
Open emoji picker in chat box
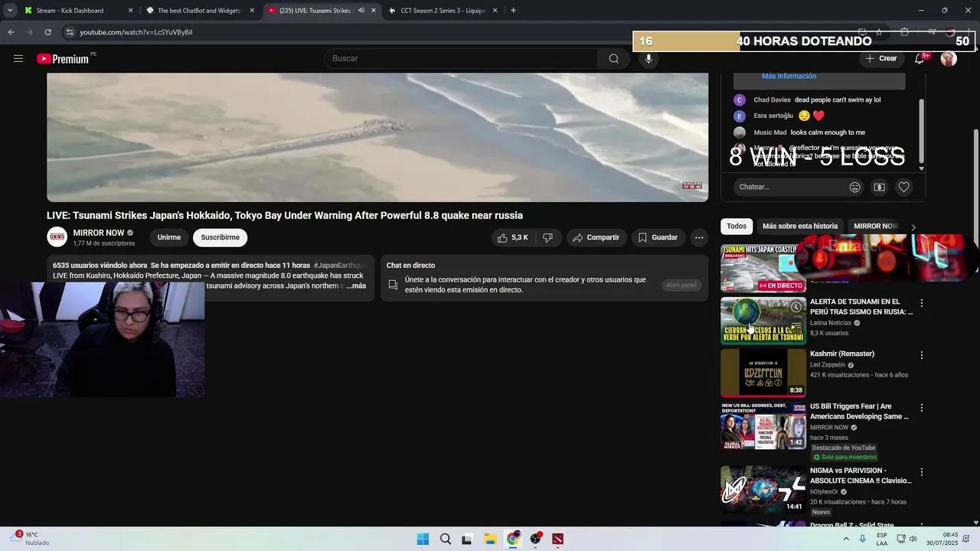point(855,187)
